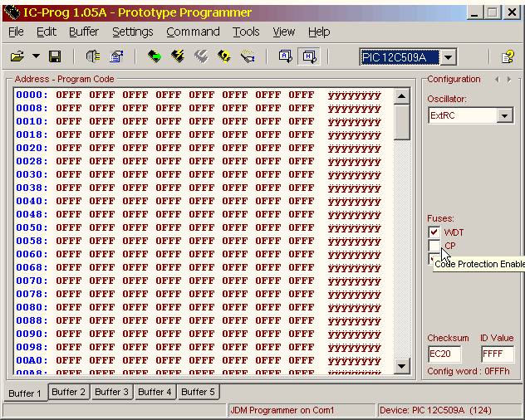Open the Oscillator ExtRC dropdown
Screen dimensions: 525x420
[504, 116]
